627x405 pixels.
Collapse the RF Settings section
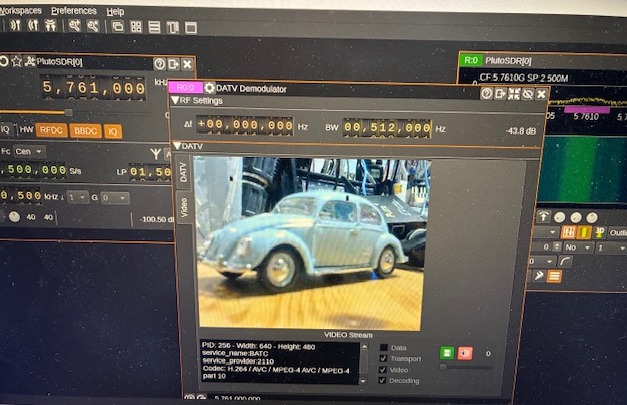[175, 101]
